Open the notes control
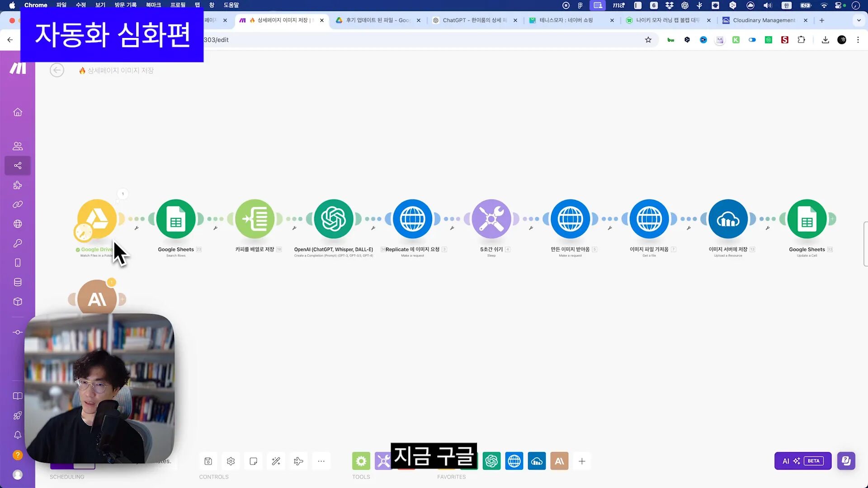 253,461
